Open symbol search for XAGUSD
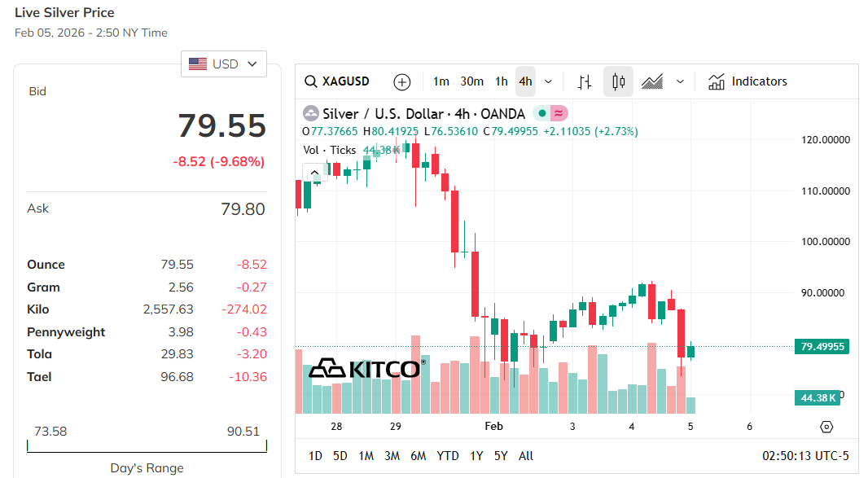Viewport: 868px width, 478px height. coord(337,81)
